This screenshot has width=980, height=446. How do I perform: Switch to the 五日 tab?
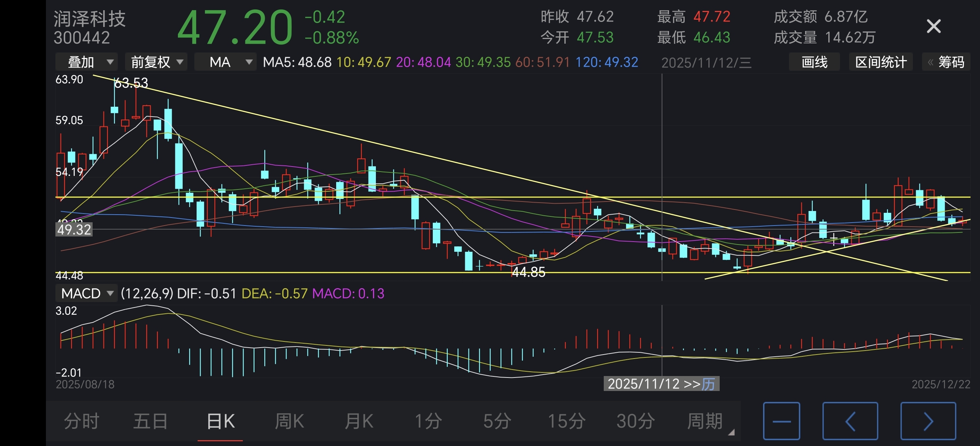coord(150,421)
